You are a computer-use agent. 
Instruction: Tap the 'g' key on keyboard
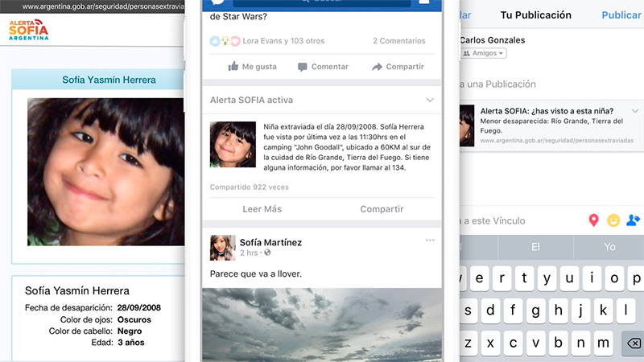535,311
